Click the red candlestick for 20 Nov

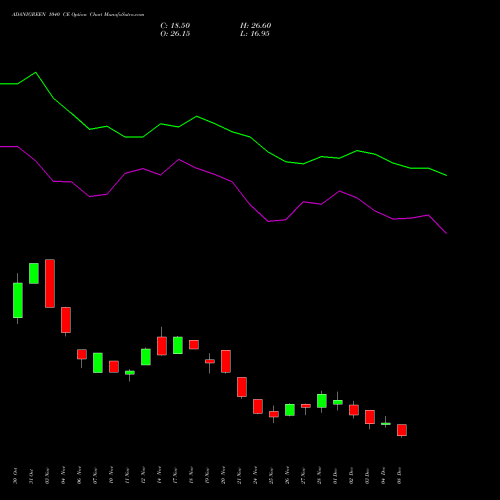coord(226,361)
